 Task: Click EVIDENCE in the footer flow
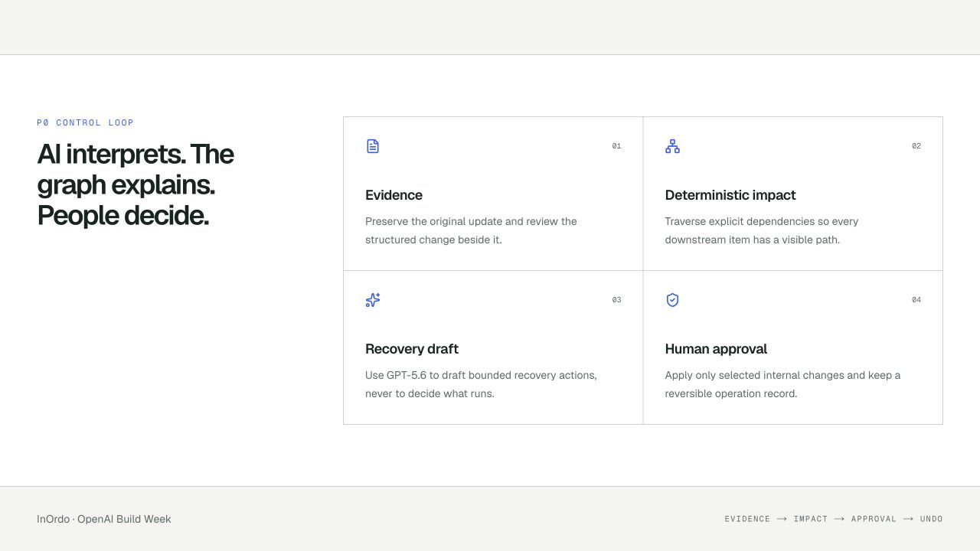coord(747,519)
